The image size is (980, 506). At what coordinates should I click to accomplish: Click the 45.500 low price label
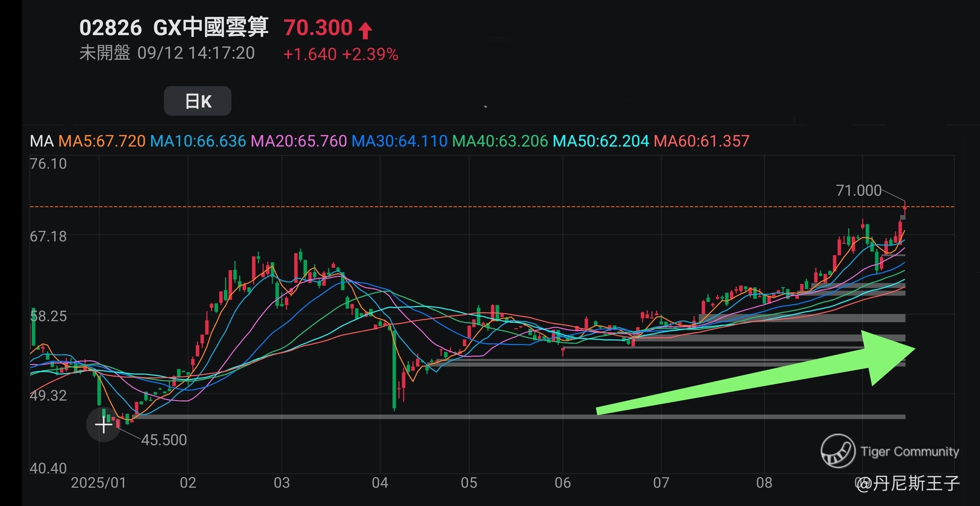click(x=164, y=440)
